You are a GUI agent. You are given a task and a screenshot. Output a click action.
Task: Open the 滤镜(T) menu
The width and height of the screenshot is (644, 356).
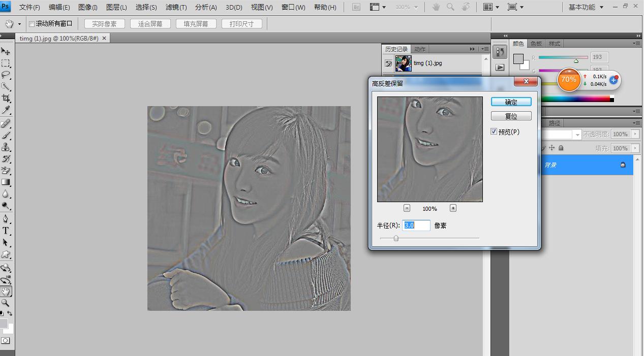pos(176,7)
